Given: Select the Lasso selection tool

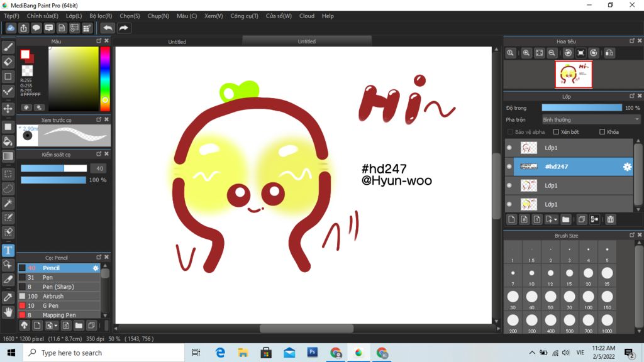Looking at the screenshot, I should pyautogui.click(x=8, y=189).
